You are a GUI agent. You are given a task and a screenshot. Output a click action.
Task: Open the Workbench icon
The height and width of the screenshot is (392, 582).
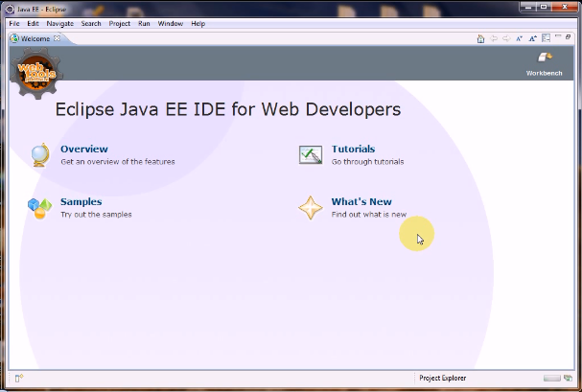pos(545,58)
